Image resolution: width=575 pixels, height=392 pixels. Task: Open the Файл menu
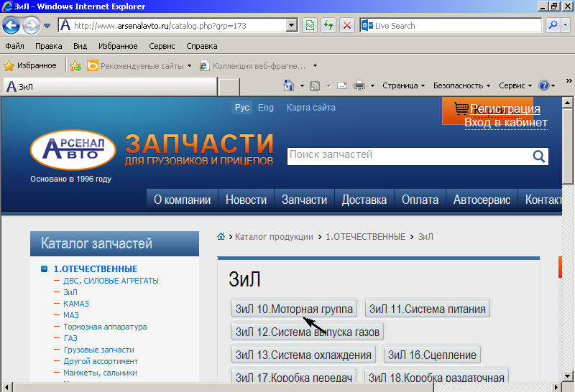(x=14, y=46)
